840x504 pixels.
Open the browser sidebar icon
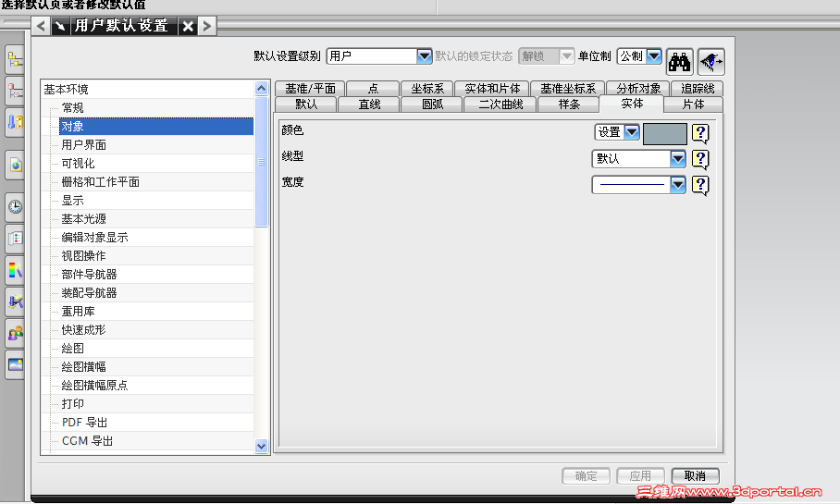[15, 165]
